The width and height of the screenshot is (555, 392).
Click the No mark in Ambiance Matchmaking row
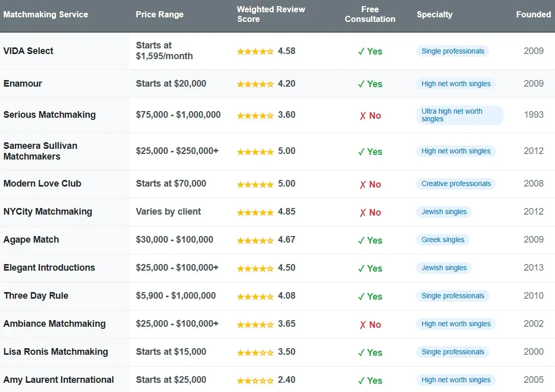370,325
